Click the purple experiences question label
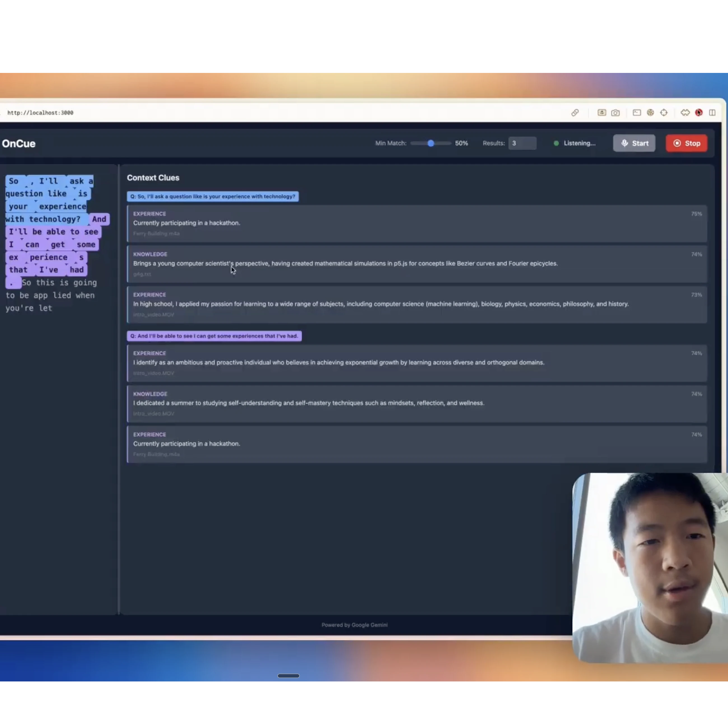Image resolution: width=728 pixels, height=728 pixels. [x=214, y=336]
